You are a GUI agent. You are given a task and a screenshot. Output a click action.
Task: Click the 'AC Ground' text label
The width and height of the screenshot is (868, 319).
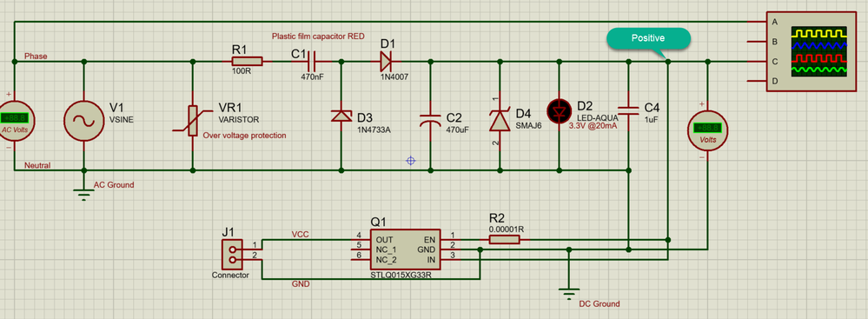[113, 185]
